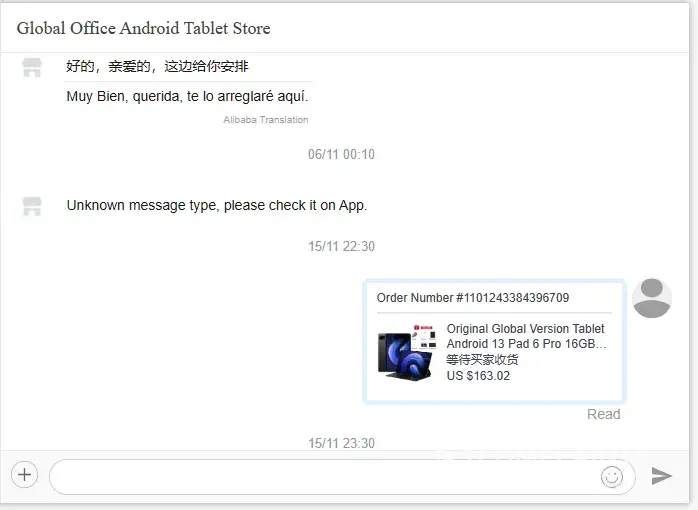Screen dimensions: 698x510
Task: Click Order Number #1101243384396709
Action: 473,297
